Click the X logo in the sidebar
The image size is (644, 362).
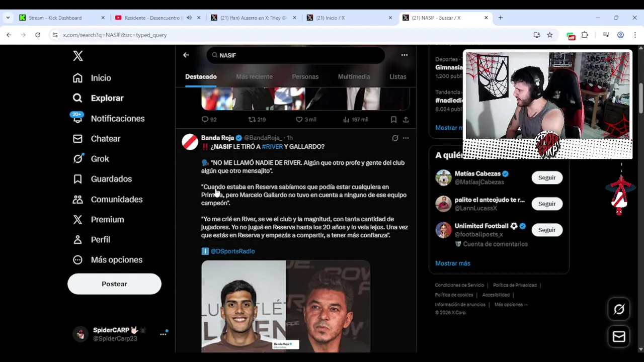click(x=78, y=56)
